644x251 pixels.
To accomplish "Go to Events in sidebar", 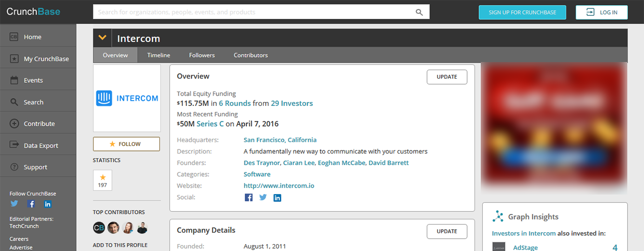I will pos(33,80).
